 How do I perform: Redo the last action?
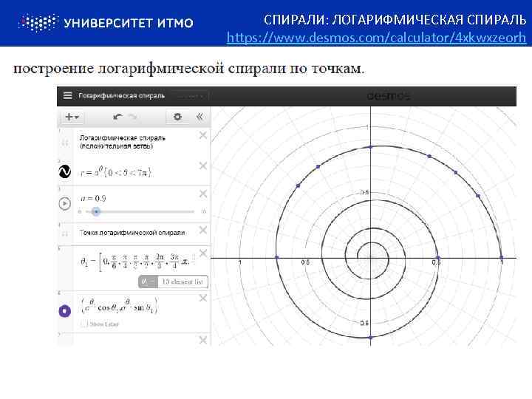(133, 117)
